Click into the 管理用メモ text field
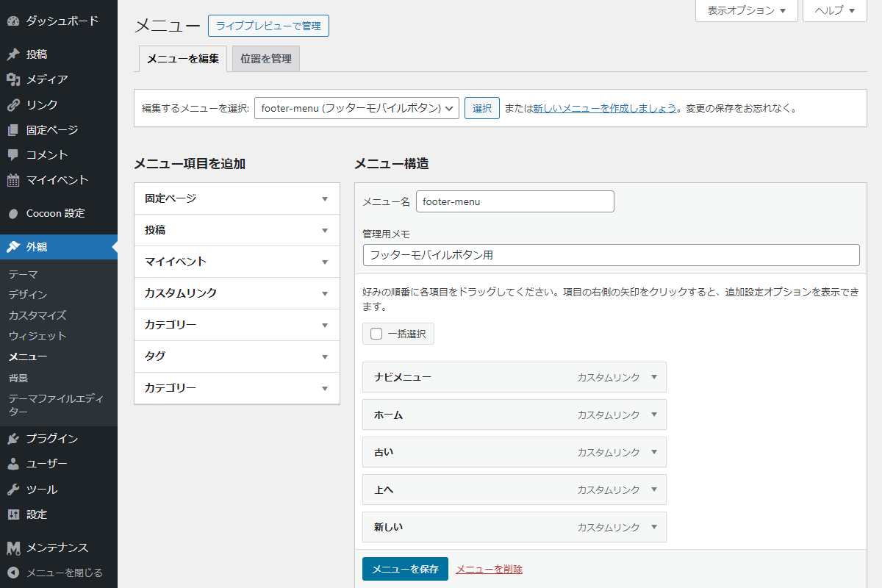Screen dimensions: 882x588 click(611, 255)
